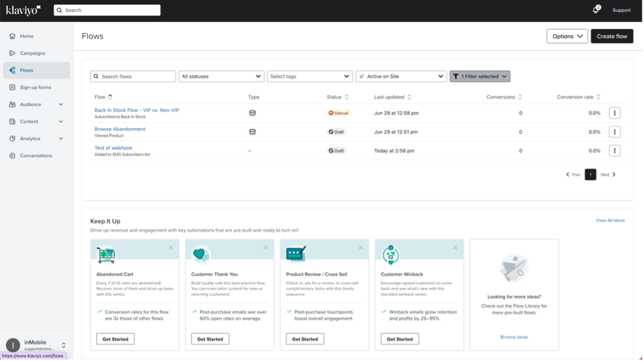Sort by the Flow column
The width and height of the screenshot is (644, 362).
pos(103,97)
